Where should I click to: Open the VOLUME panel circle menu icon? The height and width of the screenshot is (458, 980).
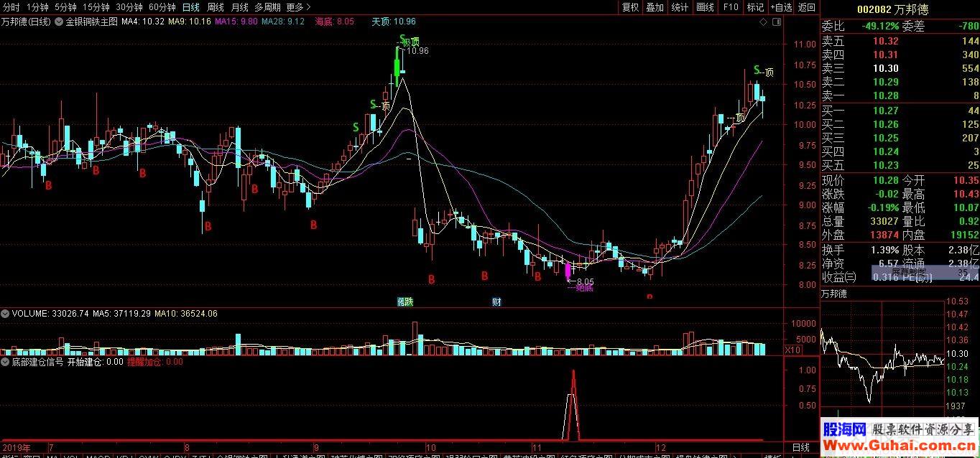[6, 314]
